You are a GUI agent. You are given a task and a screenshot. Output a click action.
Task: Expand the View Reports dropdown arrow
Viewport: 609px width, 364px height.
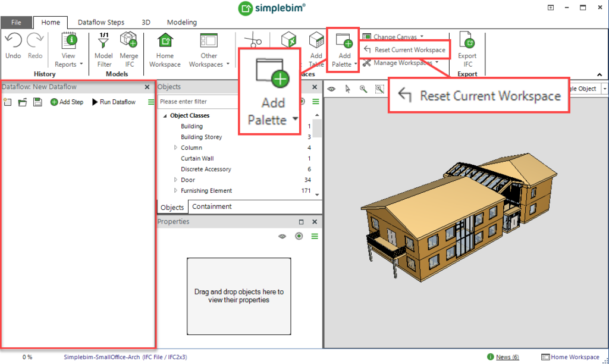click(81, 64)
